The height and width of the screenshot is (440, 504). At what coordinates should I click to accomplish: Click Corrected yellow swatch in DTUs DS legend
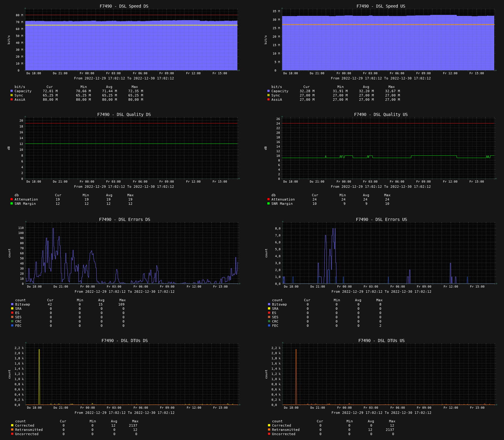(x=12, y=425)
